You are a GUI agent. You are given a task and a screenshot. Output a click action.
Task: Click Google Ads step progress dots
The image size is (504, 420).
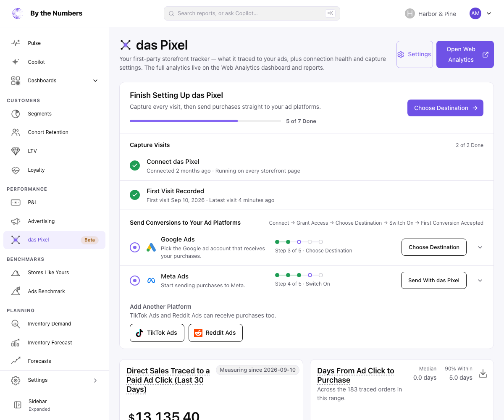(x=299, y=242)
